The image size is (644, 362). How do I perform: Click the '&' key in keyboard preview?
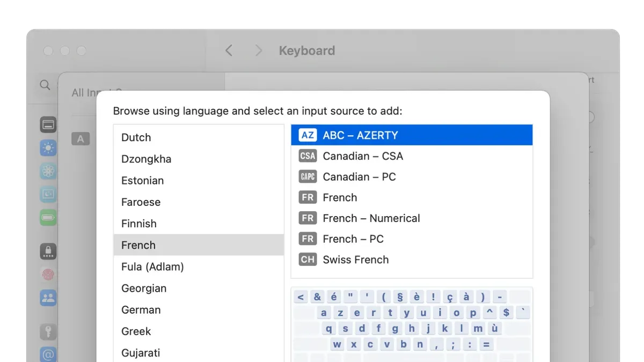pos(318,297)
